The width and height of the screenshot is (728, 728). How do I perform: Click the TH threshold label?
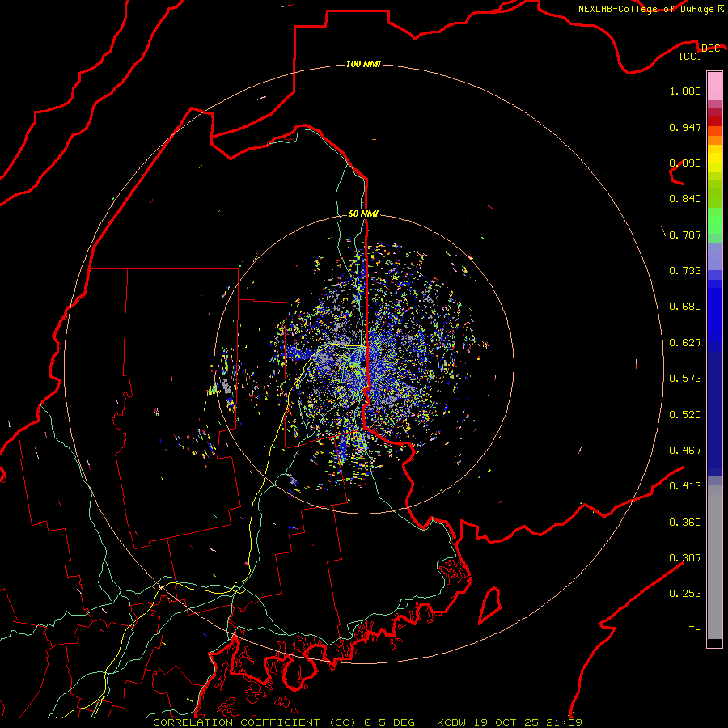coord(695,630)
